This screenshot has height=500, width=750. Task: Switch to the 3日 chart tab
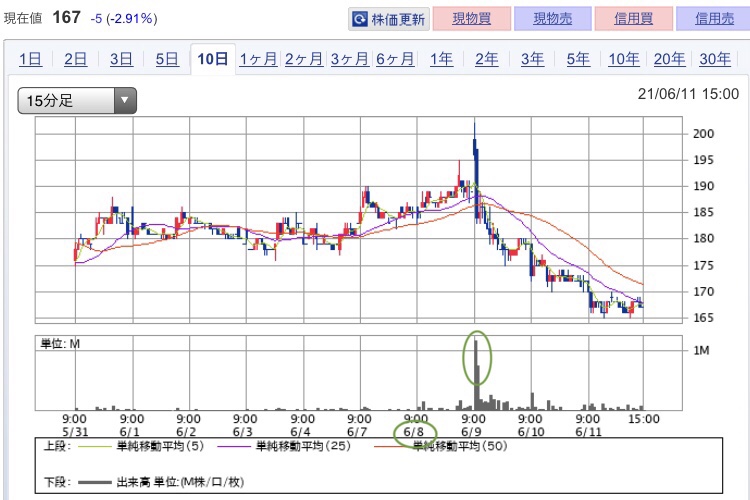pyautogui.click(x=121, y=59)
